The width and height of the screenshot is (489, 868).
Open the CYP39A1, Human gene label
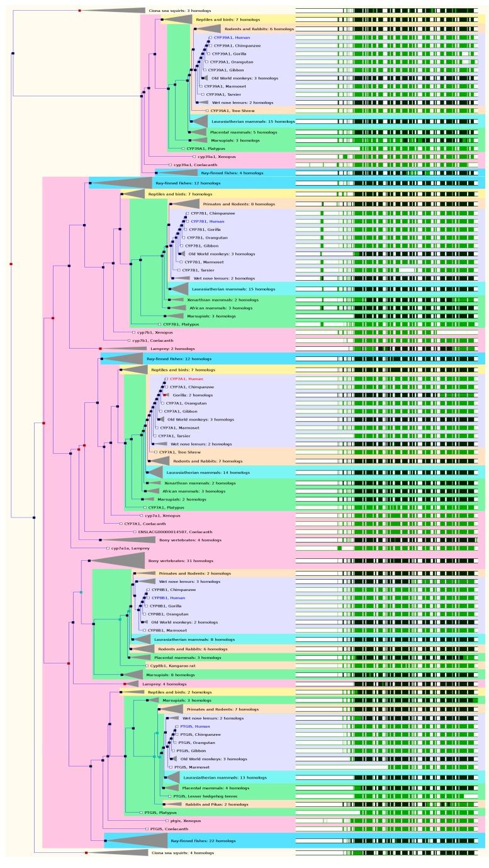coord(232,38)
